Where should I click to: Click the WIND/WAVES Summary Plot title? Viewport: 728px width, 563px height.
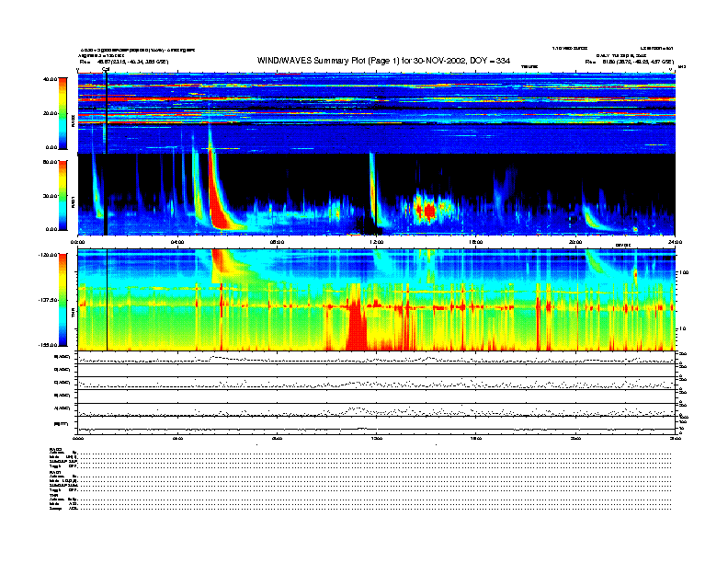(x=383, y=61)
